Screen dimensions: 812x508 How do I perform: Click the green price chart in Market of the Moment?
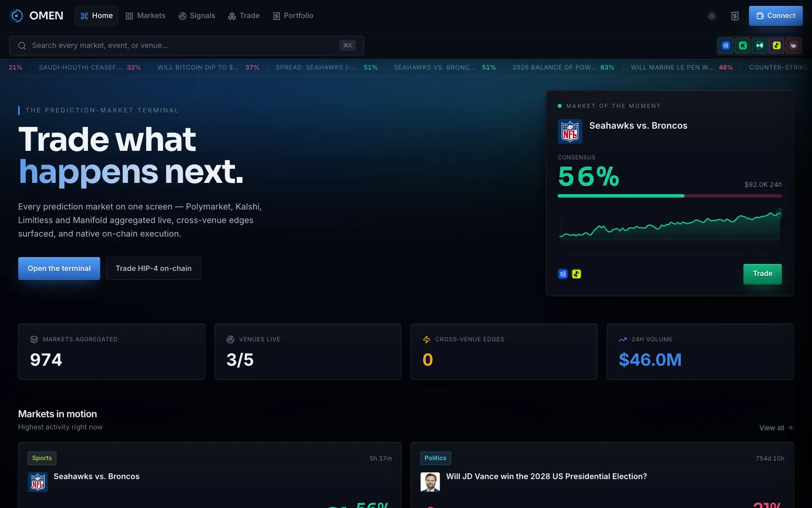click(x=669, y=225)
